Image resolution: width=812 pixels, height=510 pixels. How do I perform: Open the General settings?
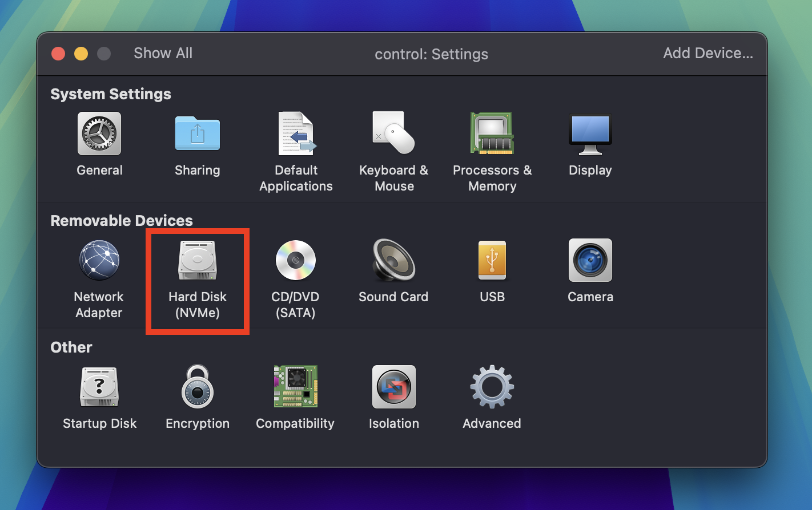pyautogui.click(x=99, y=145)
